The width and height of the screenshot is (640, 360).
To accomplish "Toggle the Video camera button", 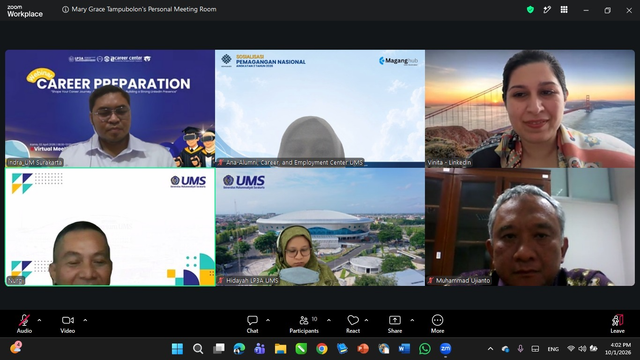I will [68, 324].
